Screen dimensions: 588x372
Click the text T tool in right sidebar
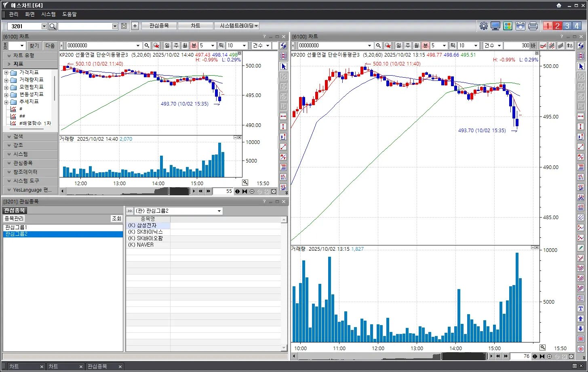pos(581,309)
